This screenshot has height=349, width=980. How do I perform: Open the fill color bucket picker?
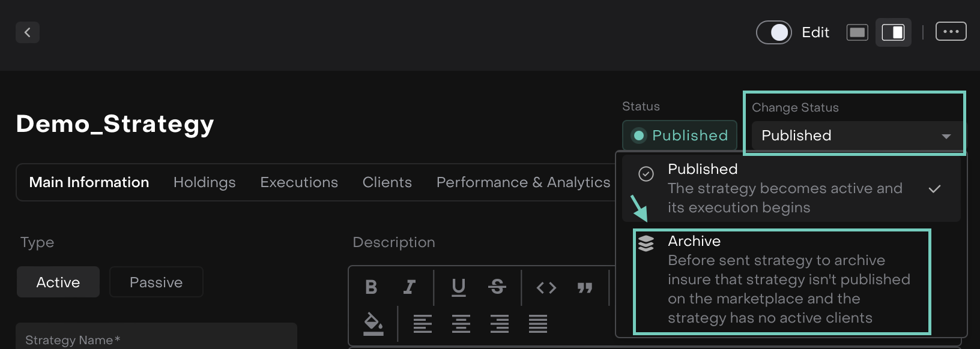373,324
